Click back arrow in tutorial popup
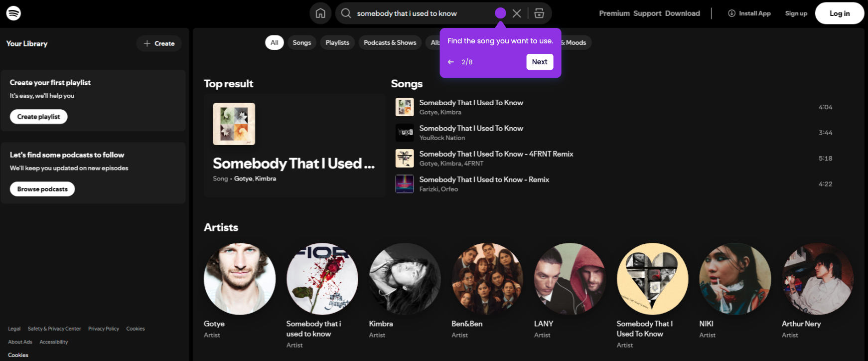 click(x=451, y=62)
